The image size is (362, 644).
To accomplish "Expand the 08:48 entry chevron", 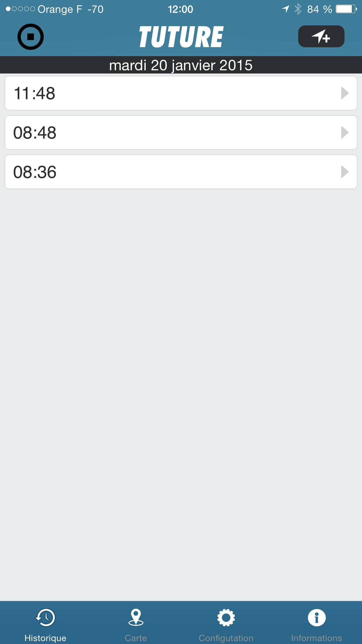I will pyautogui.click(x=345, y=133).
